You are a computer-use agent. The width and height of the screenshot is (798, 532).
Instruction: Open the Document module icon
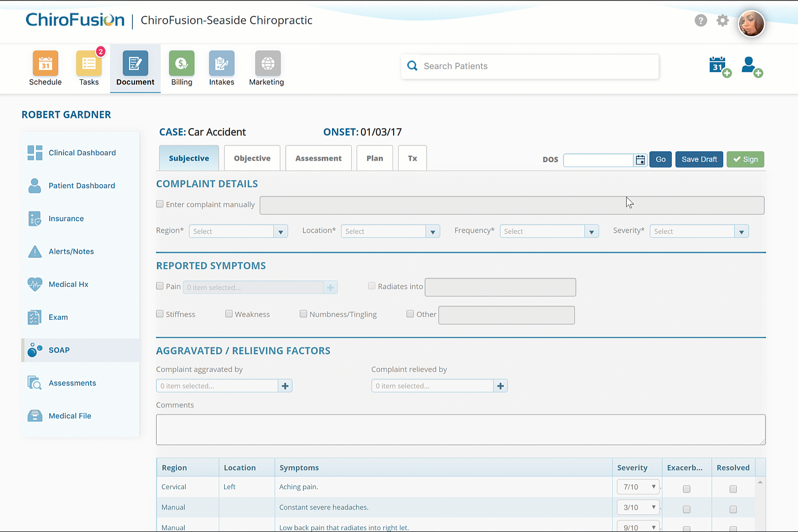pos(135,64)
